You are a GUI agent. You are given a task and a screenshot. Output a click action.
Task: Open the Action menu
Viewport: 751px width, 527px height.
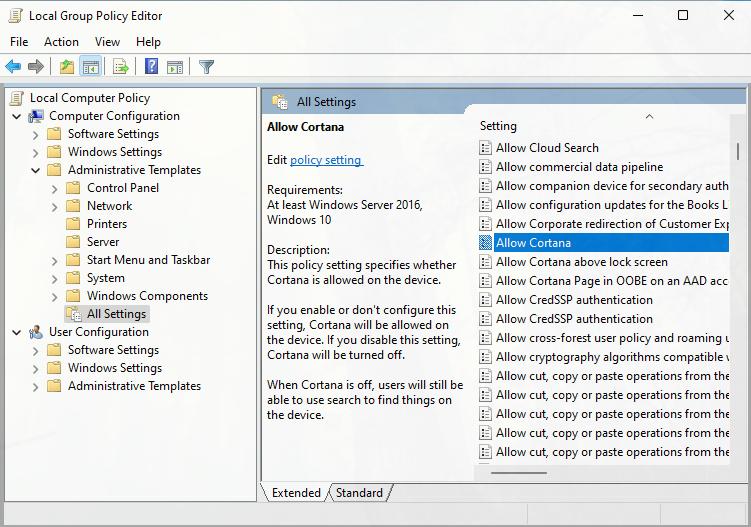[61, 42]
